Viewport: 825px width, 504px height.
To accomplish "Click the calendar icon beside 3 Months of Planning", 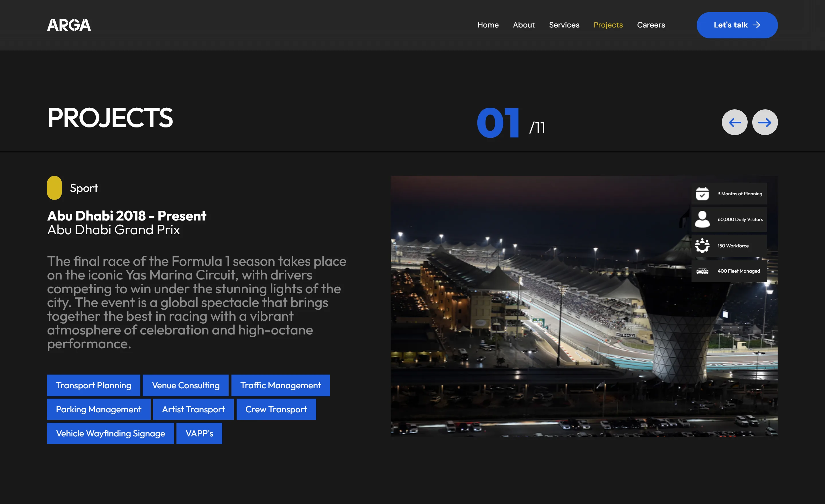I will coord(702,194).
